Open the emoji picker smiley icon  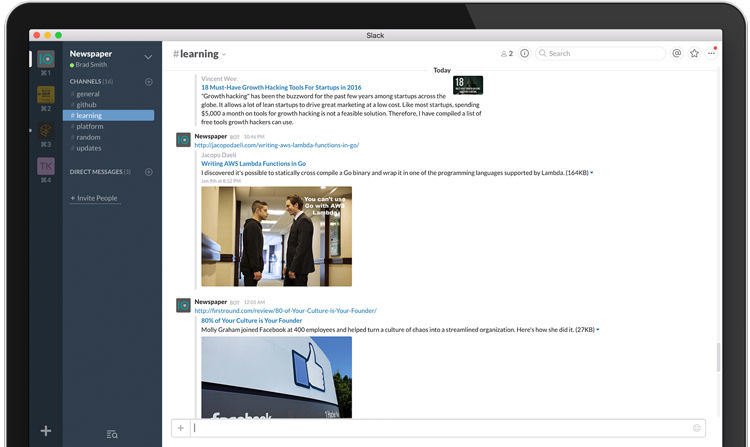(696, 428)
